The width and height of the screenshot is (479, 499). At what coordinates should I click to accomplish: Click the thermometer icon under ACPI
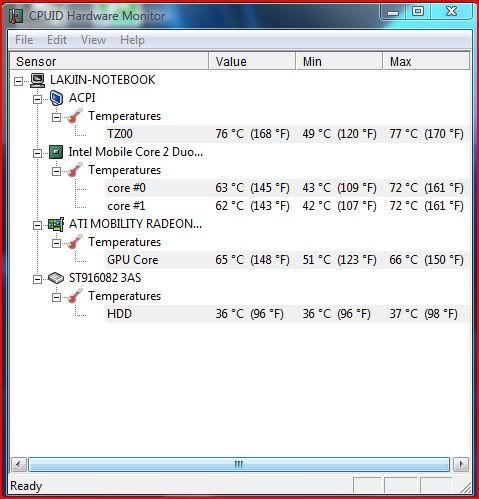[x=75, y=116]
